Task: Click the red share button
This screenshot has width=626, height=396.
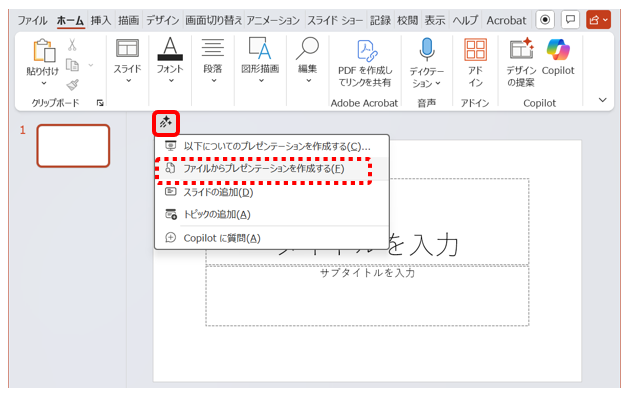Action: 598,20
